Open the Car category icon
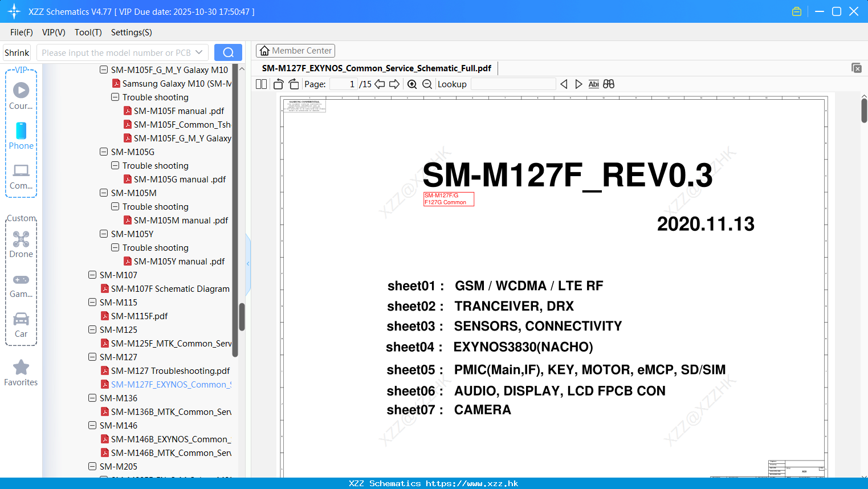 tap(21, 325)
